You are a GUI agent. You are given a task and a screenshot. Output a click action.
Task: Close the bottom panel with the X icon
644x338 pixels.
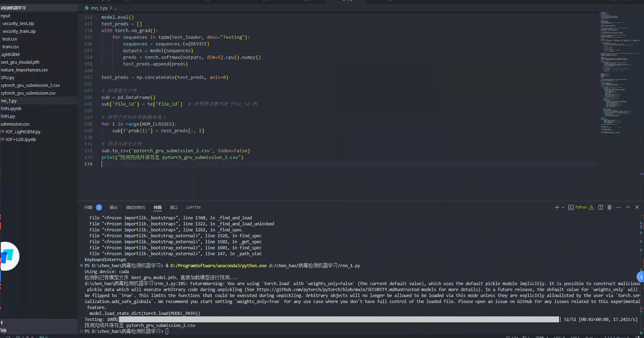tap(637, 207)
